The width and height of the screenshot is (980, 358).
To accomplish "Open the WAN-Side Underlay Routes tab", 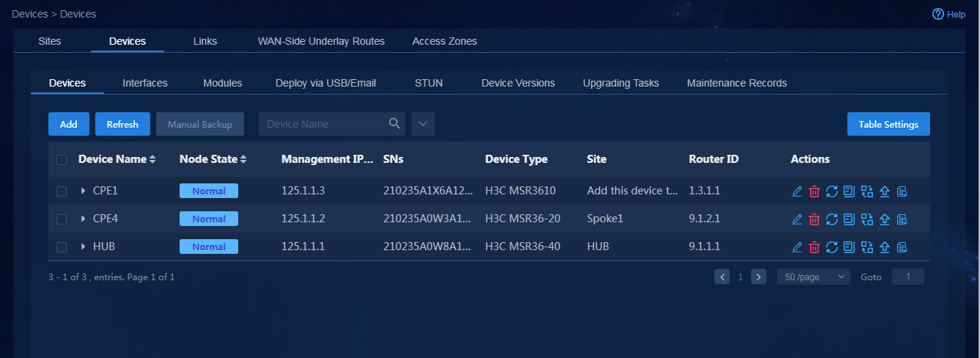I will 321,41.
